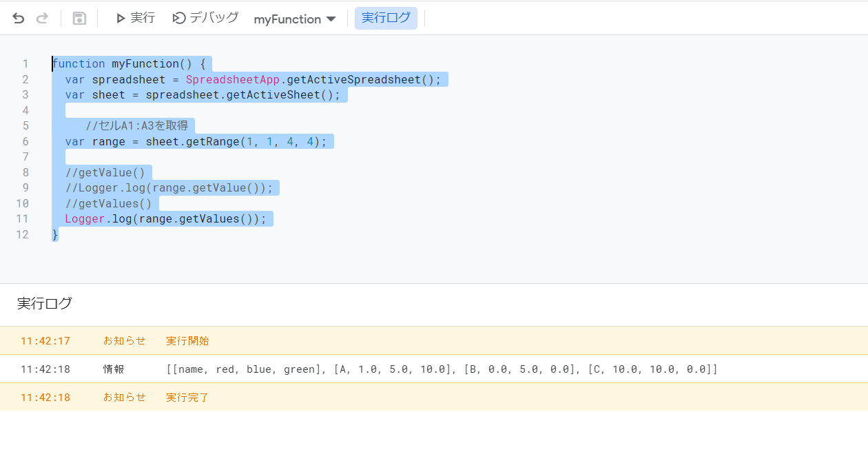Click line number 1 in gutter
This screenshot has width=868, height=452.
click(x=25, y=64)
